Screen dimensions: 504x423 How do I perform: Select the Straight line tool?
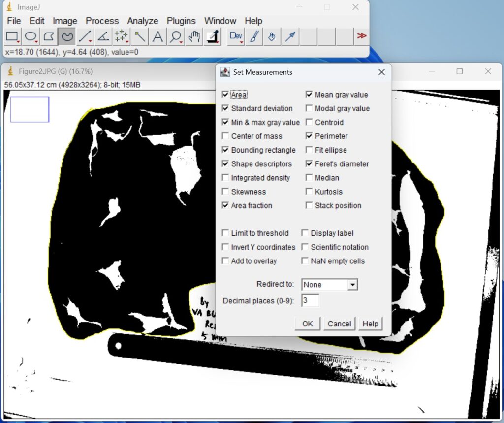tap(84, 36)
